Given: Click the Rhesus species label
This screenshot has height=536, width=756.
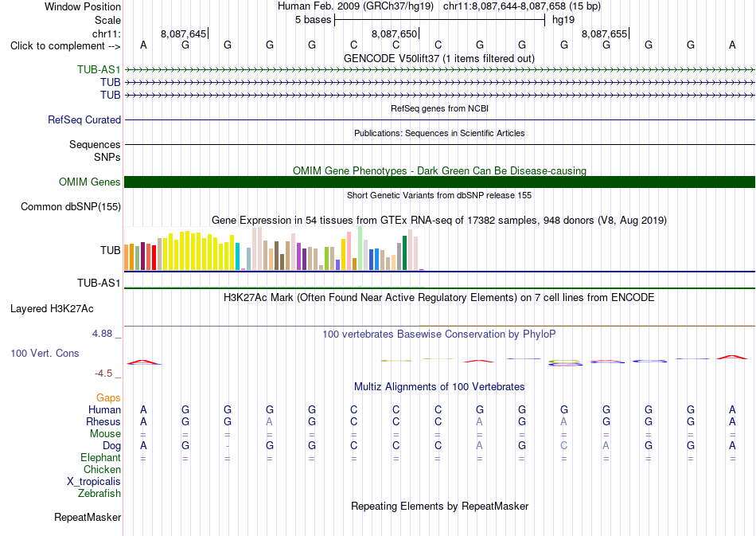Looking at the screenshot, I should pyautogui.click(x=103, y=421).
